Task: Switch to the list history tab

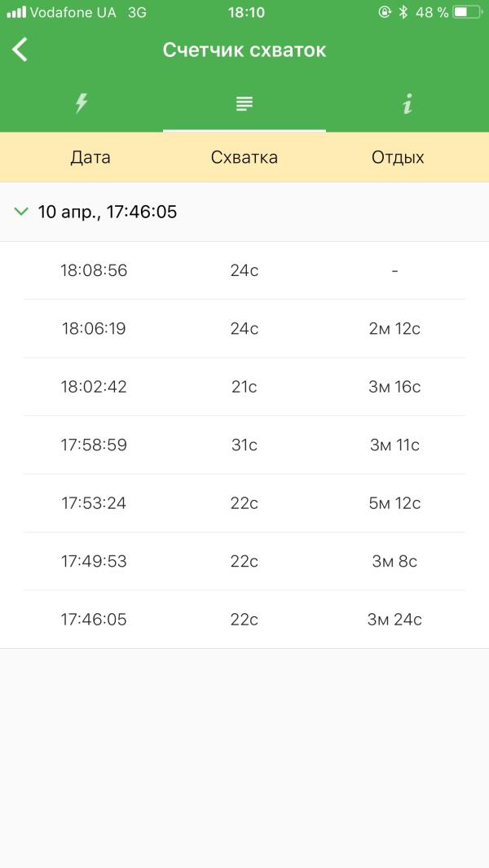Action: [x=244, y=103]
